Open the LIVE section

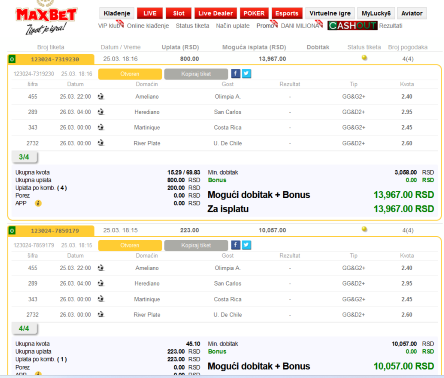pos(150,13)
